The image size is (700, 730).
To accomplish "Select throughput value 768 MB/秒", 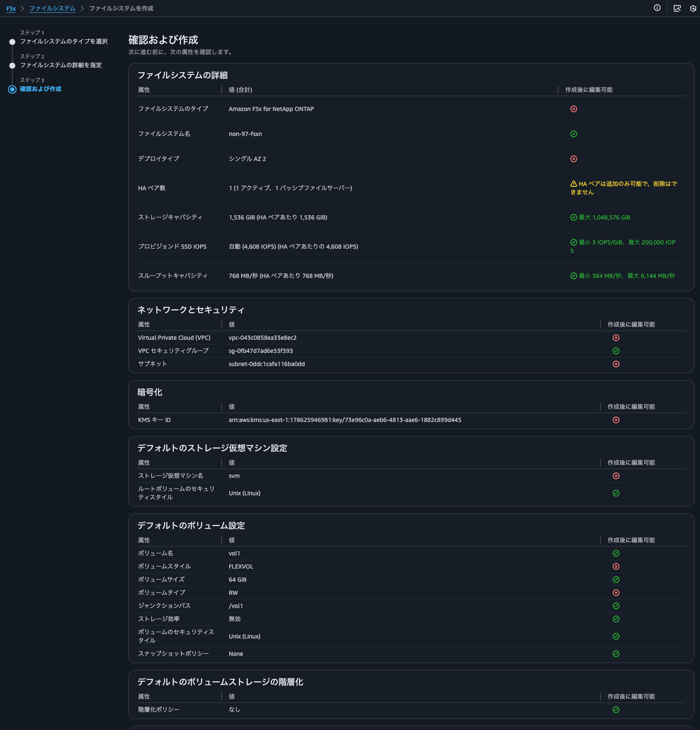I will point(281,276).
